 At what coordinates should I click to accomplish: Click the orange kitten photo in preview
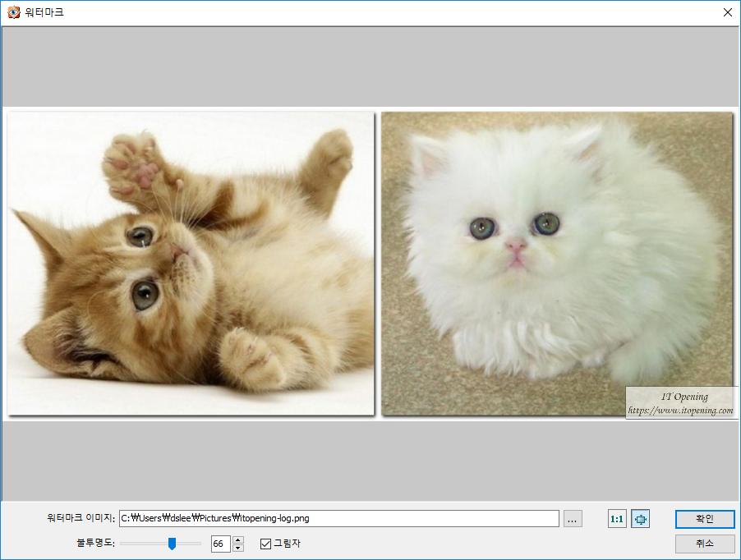(191, 263)
